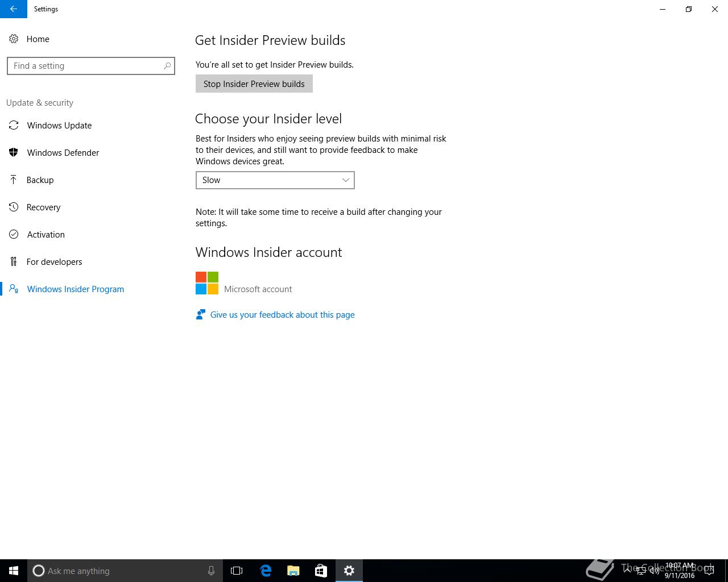Click the Windows Defender shield icon
This screenshot has width=728, height=582.
(x=14, y=152)
